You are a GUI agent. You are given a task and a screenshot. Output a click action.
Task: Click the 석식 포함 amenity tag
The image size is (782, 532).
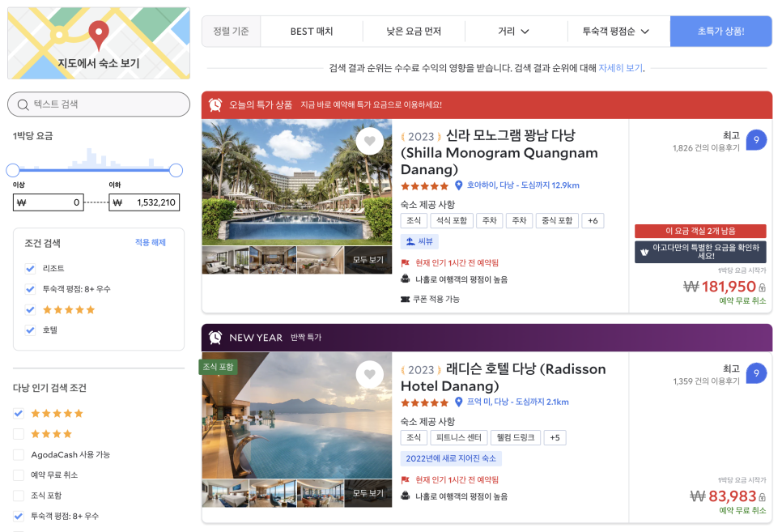click(452, 220)
